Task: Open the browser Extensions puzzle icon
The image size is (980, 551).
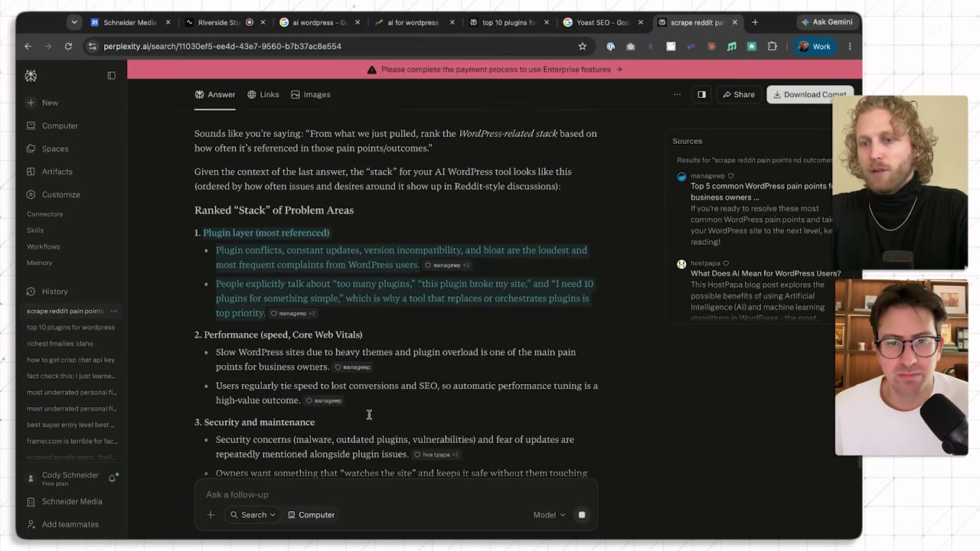Action: [x=772, y=47]
